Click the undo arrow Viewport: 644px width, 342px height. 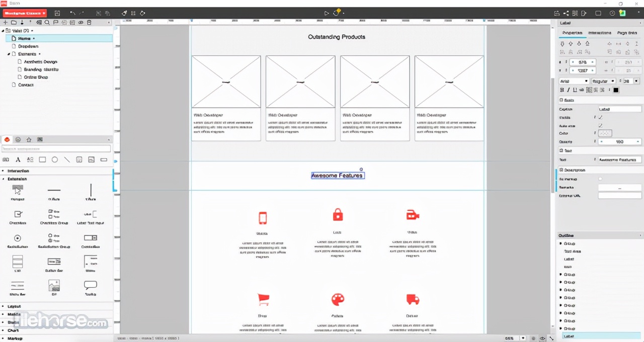pos(72,13)
